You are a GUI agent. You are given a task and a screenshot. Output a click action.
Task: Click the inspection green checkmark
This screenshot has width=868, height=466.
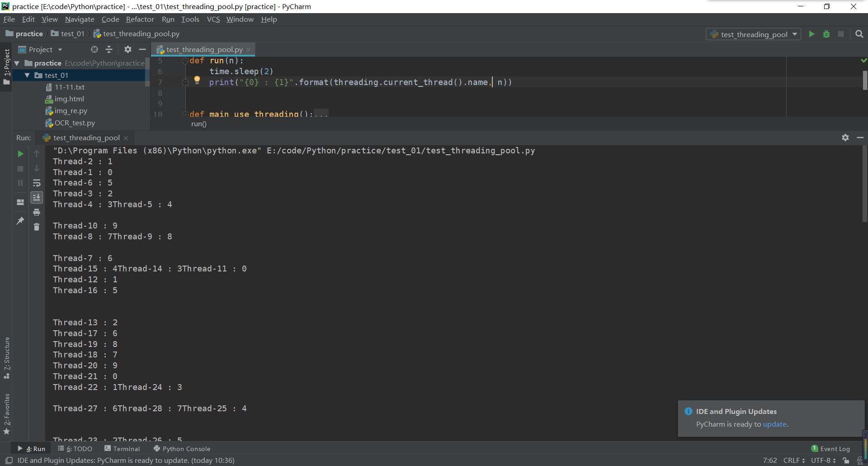point(864,60)
